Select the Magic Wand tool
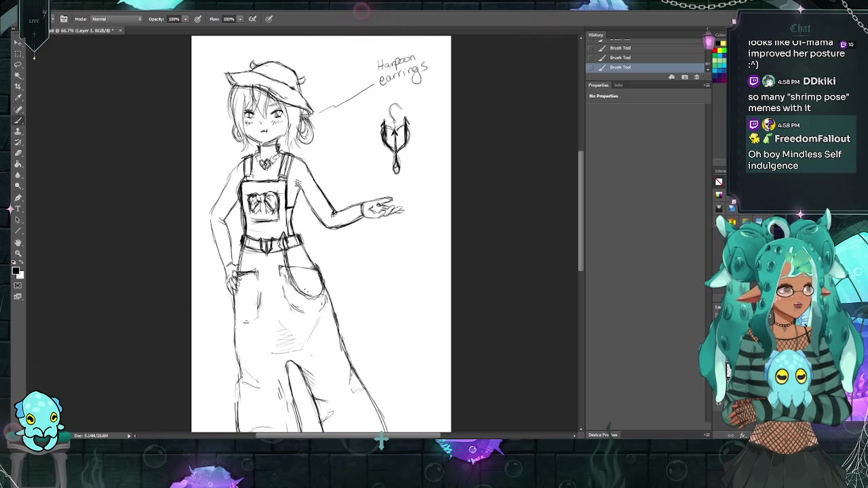 click(18, 75)
